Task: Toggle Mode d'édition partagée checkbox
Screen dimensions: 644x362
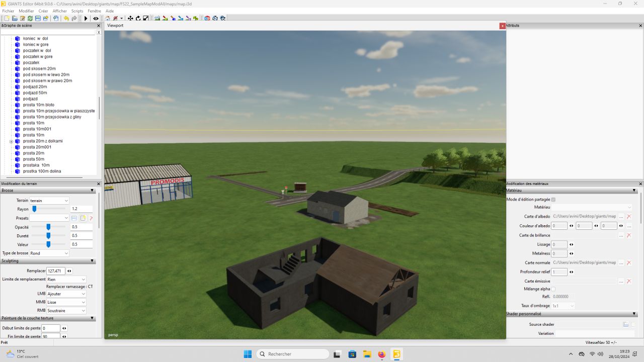Action: (x=553, y=200)
